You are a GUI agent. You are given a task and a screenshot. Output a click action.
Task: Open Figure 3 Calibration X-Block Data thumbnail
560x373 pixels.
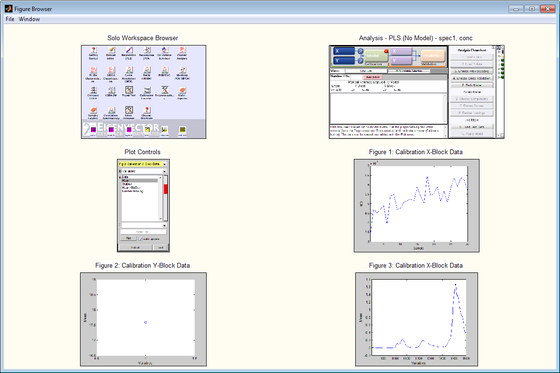pos(416,319)
